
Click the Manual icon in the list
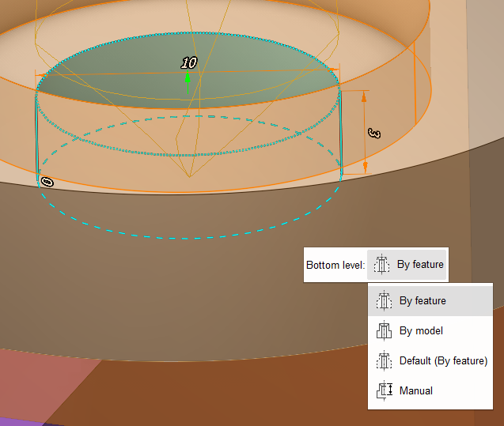(385, 390)
